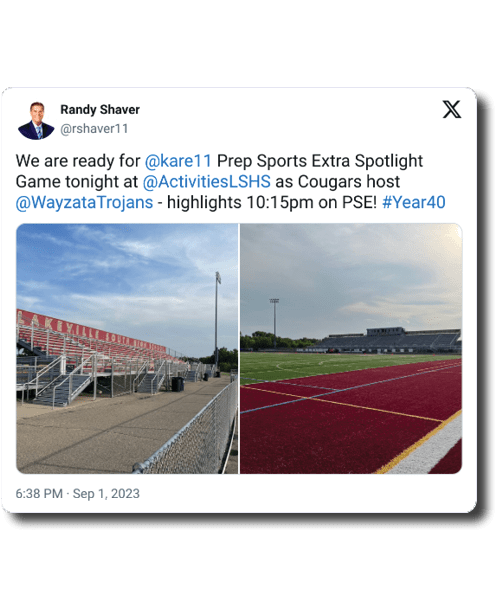Click the 'highlights 10:15pm on PSE!' text
The image size is (498, 589).
272,202
